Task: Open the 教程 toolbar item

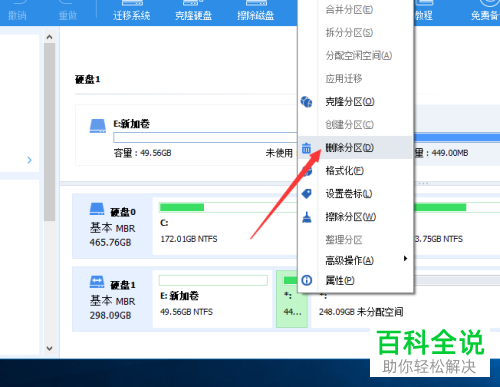Action: pos(424,11)
